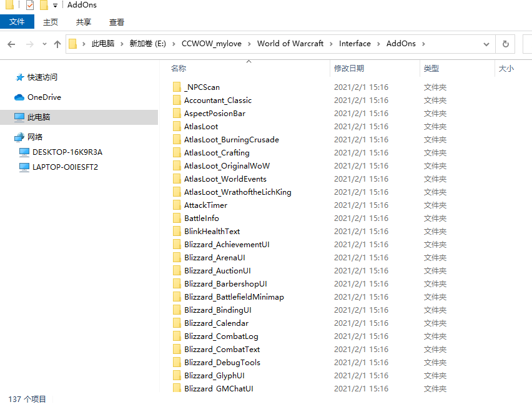This screenshot has width=532, height=407.
Task: Open the Recent locations dropdown arrow
Action: [x=44, y=44]
